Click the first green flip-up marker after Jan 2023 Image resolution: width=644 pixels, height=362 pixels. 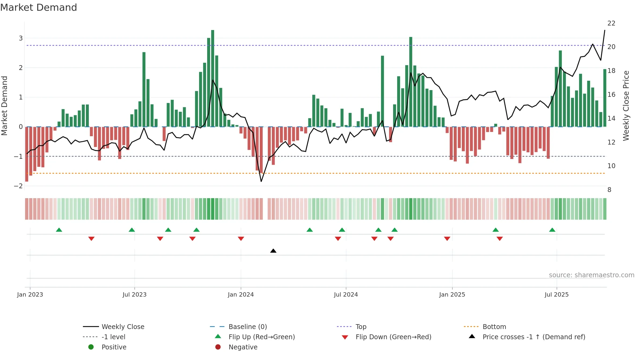(59, 230)
